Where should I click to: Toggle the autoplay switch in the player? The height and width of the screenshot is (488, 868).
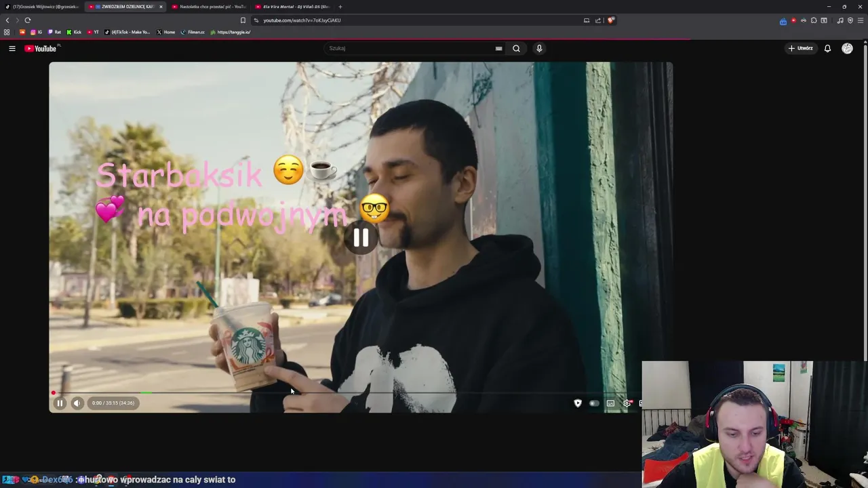point(594,403)
